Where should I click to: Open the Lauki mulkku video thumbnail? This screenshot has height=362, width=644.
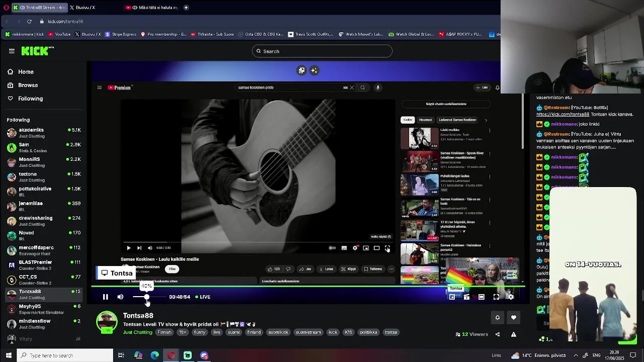419,138
